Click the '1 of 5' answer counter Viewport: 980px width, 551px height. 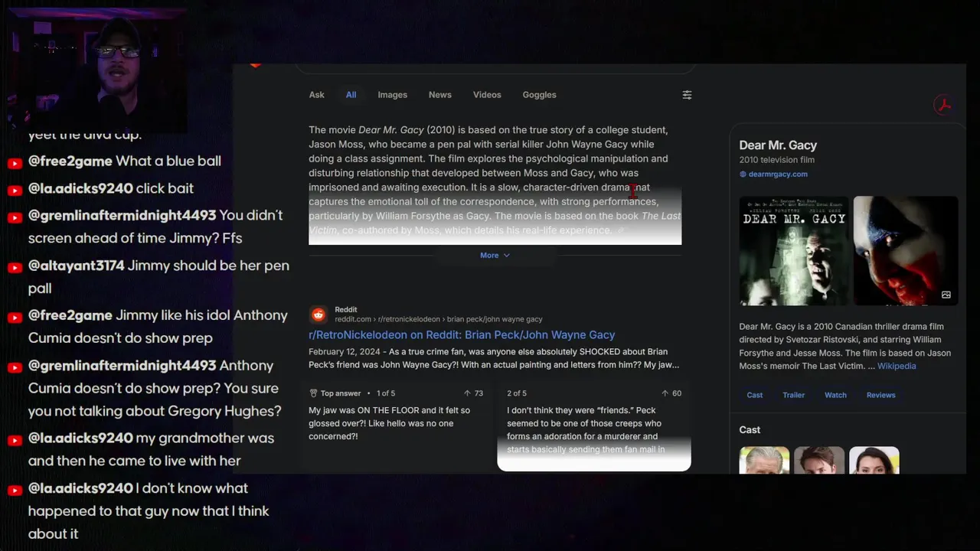[x=386, y=393]
